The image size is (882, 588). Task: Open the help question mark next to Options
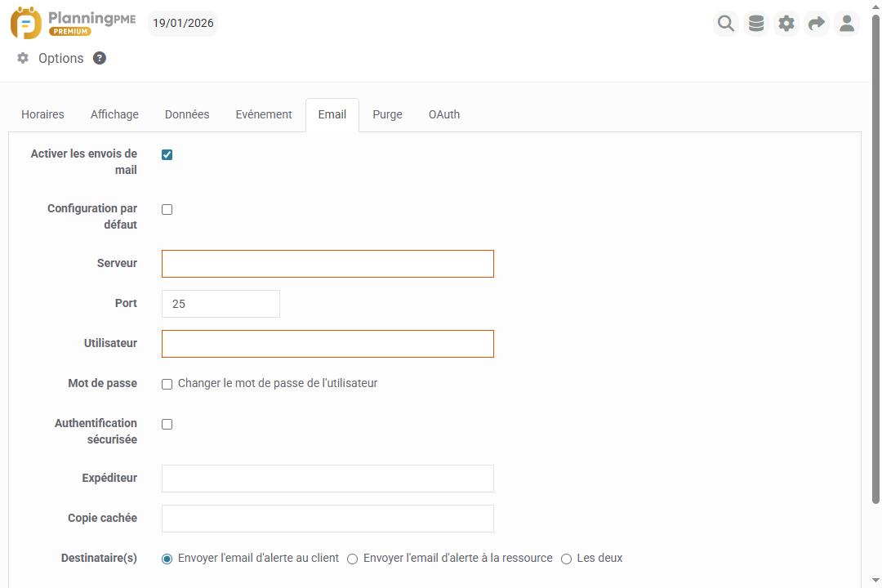tap(100, 58)
